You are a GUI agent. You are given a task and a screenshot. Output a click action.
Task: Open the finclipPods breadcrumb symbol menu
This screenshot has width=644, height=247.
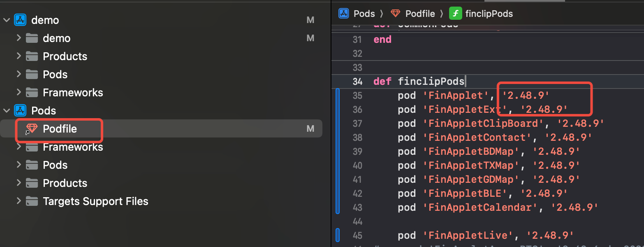[489, 14]
